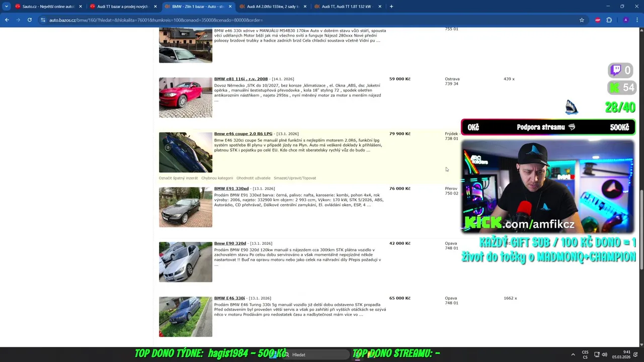Open browser three-dot menu
The height and width of the screenshot is (362, 644).
pyautogui.click(x=637, y=20)
